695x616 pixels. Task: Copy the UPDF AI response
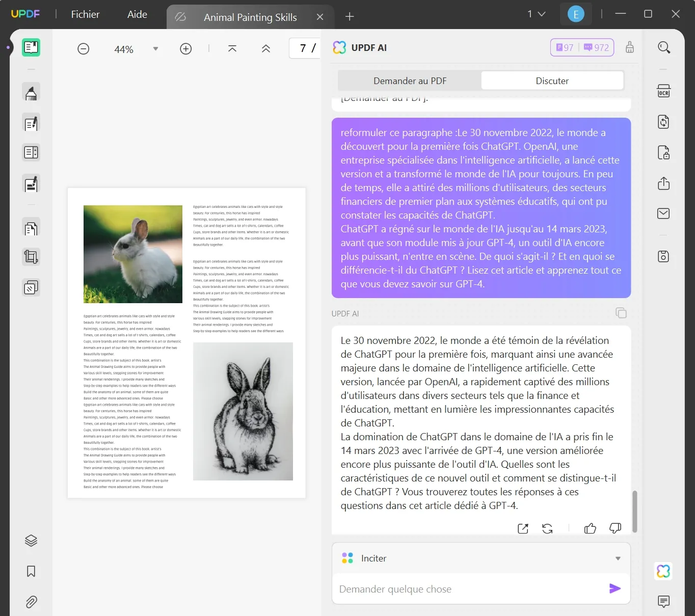621,313
